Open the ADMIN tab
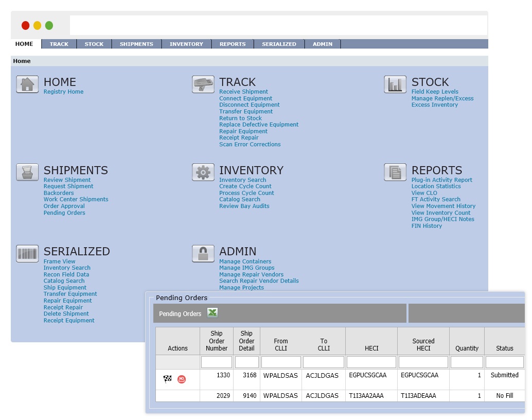 click(322, 44)
